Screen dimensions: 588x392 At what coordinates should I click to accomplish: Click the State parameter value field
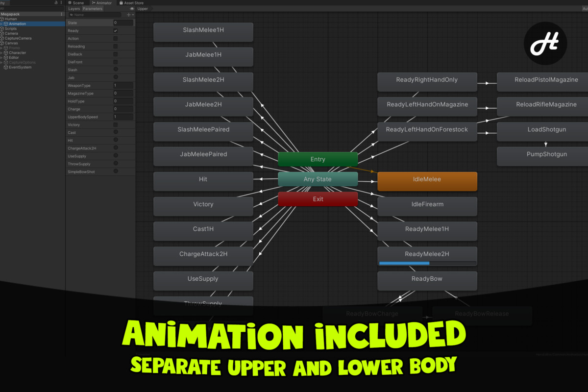tap(123, 23)
